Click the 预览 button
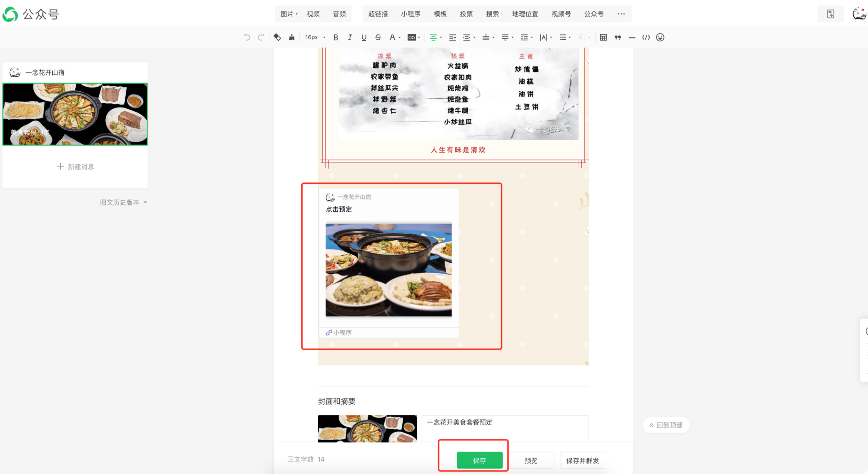868x475 pixels. pyautogui.click(x=531, y=461)
